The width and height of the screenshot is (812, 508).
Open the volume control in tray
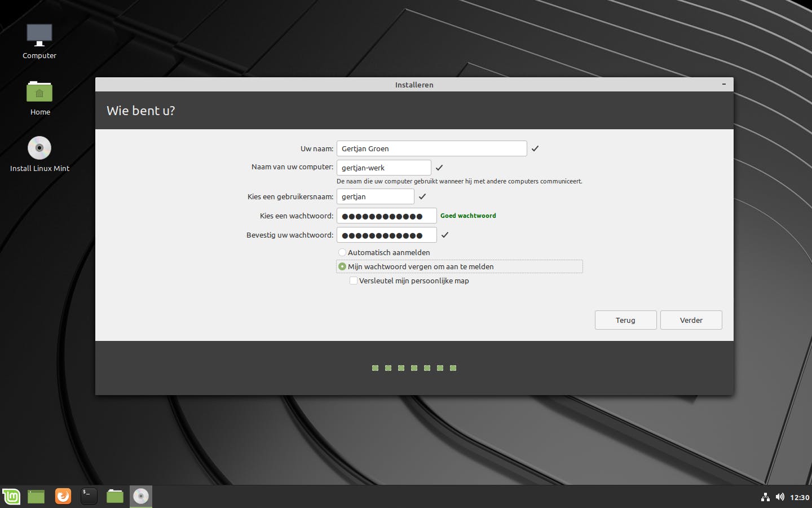coord(780,497)
